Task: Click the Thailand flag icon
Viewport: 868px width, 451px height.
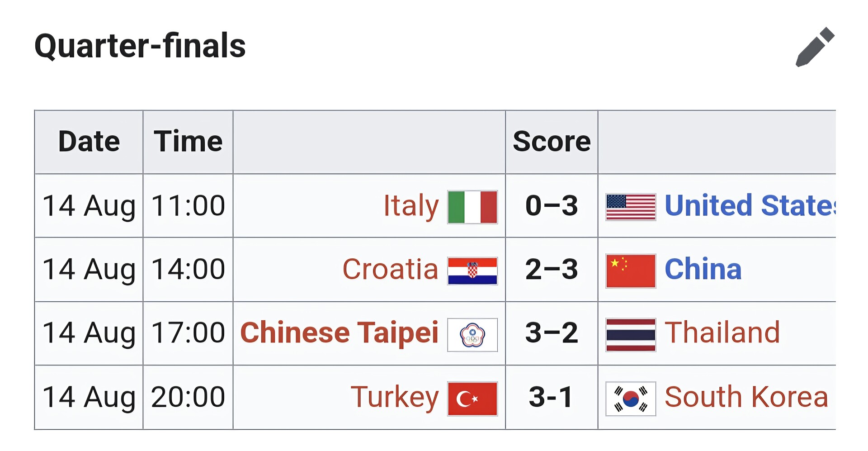Action: [x=631, y=335]
